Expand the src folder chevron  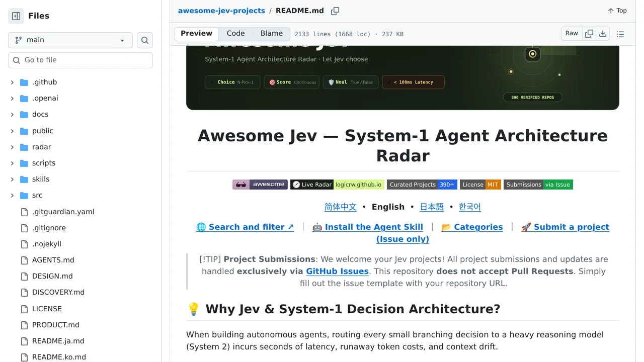(x=12, y=196)
